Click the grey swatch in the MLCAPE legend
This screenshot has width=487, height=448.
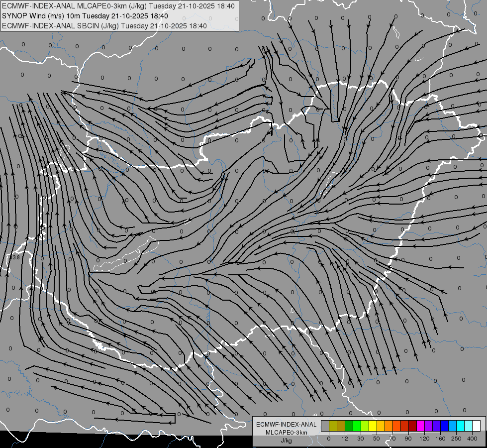pos(325,426)
